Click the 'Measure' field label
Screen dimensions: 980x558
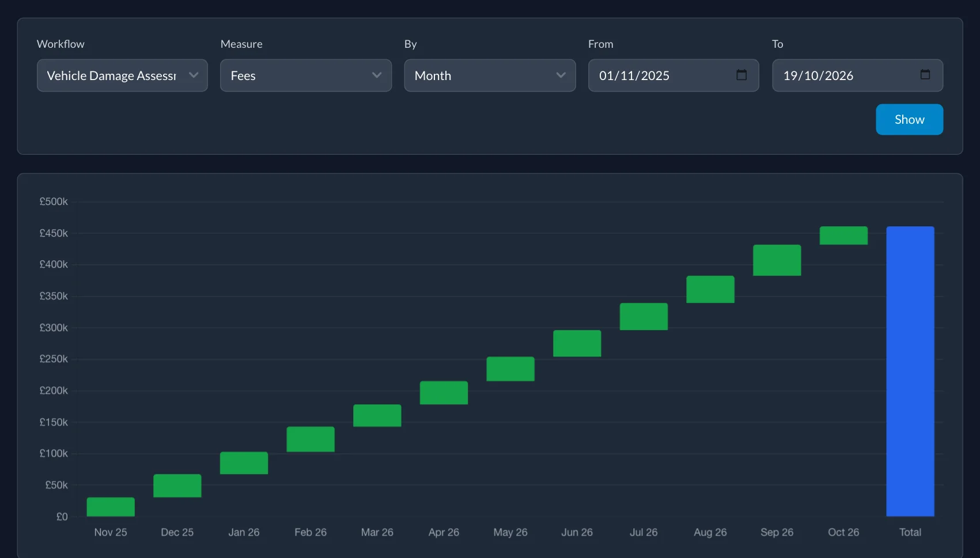pos(241,44)
